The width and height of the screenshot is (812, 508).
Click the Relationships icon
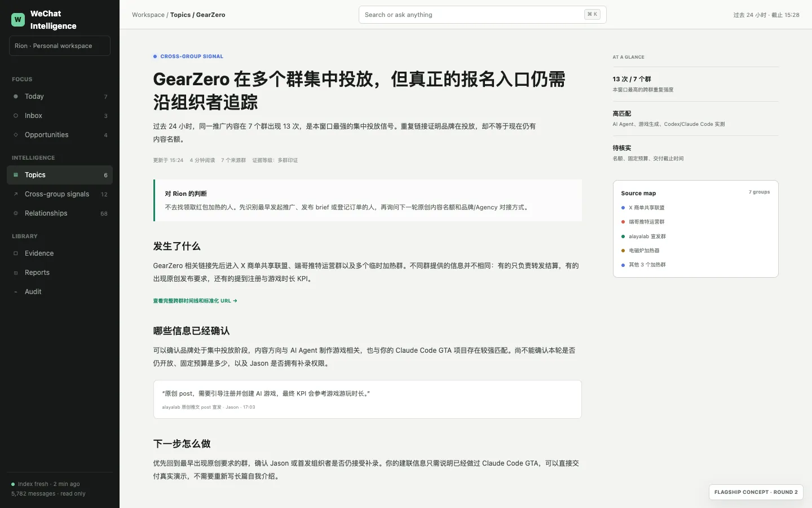point(16,213)
